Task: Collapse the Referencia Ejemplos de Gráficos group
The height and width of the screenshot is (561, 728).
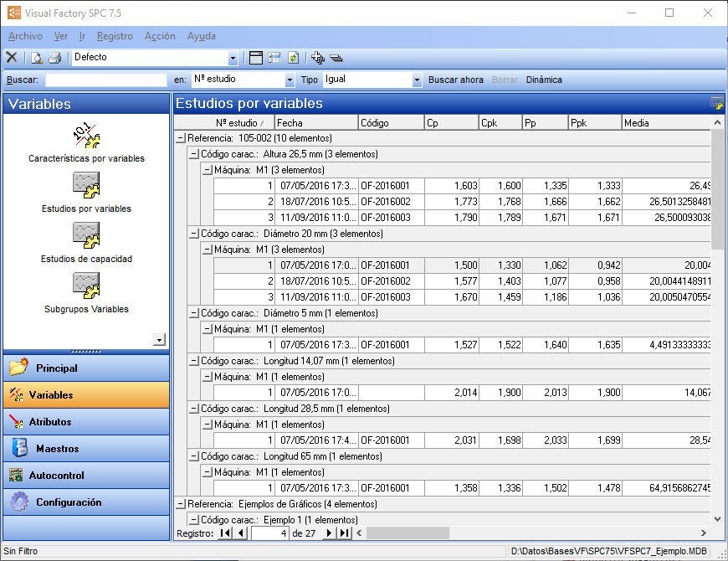Action: (181, 504)
